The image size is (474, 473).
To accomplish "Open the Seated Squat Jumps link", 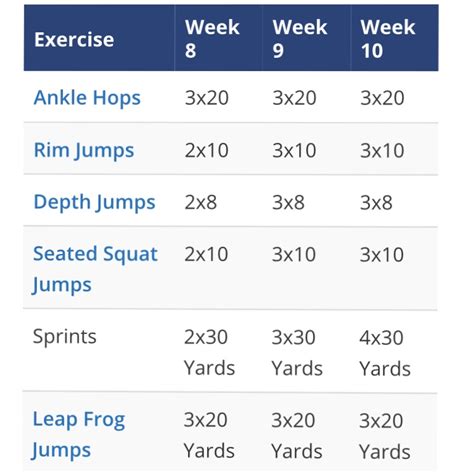I will [95, 269].
